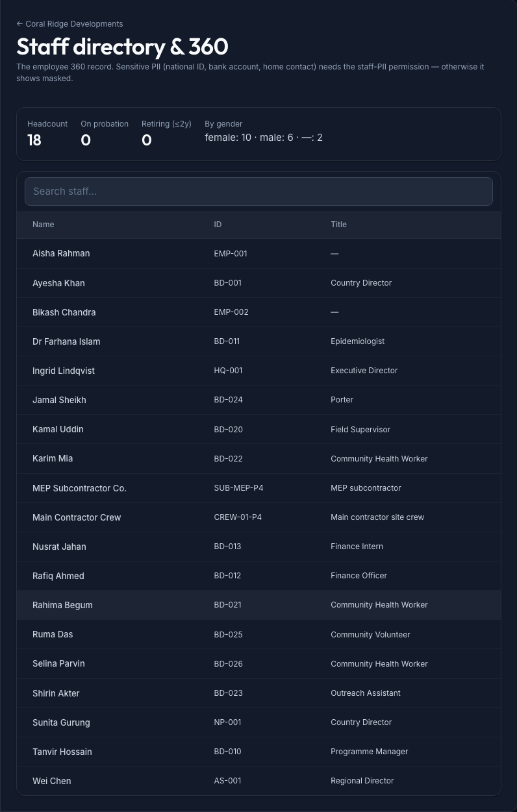Click the Retiring (≤2y) stat

coord(166,134)
